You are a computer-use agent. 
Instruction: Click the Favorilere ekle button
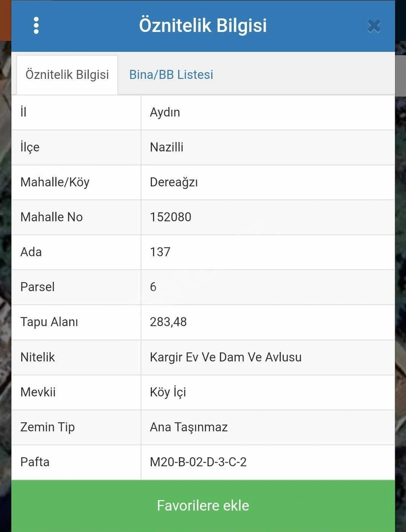pyautogui.click(x=203, y=505)
